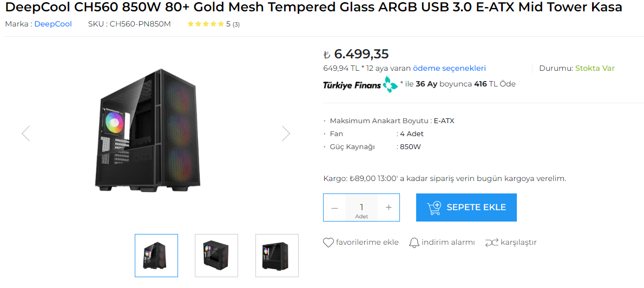Image resolution: width=644 pixels, height=288 pixels.
Task: Click the heart favorites icon
Action: (x=328, y=243)
